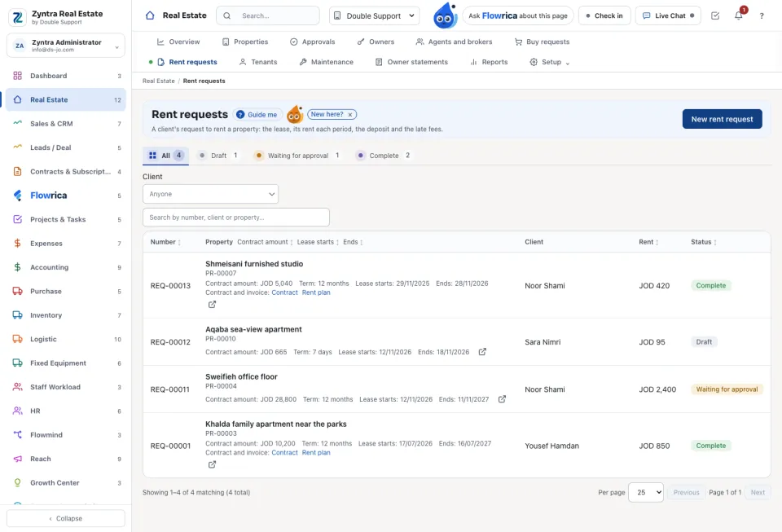The image size is (782, 532).
Task: Filter by Waiting for approval tab
Action: (x=297, y=156)
